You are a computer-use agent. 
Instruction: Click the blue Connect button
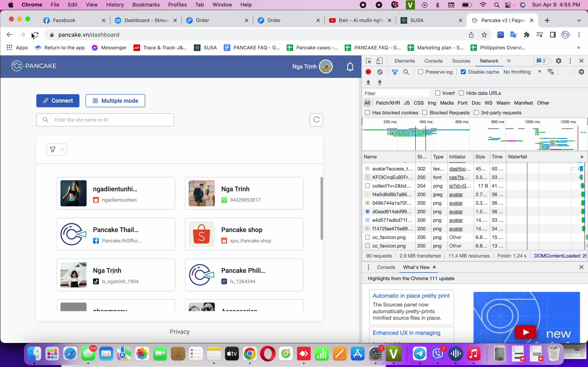point(58,101)
